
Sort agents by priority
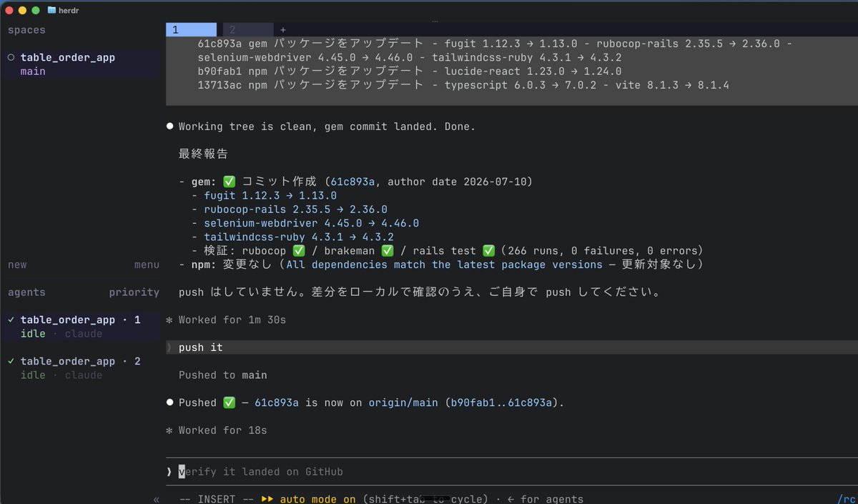tap(134, 292)
